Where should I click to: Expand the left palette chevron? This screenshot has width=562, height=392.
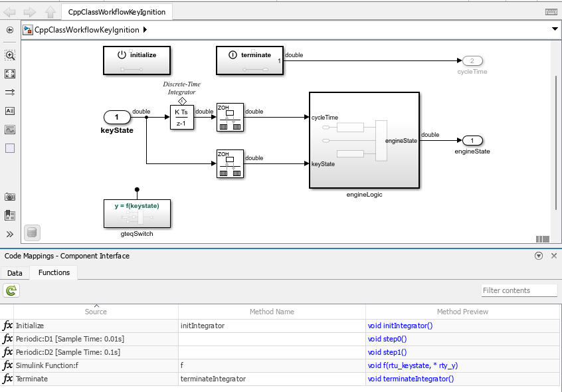tap(10, 234)
